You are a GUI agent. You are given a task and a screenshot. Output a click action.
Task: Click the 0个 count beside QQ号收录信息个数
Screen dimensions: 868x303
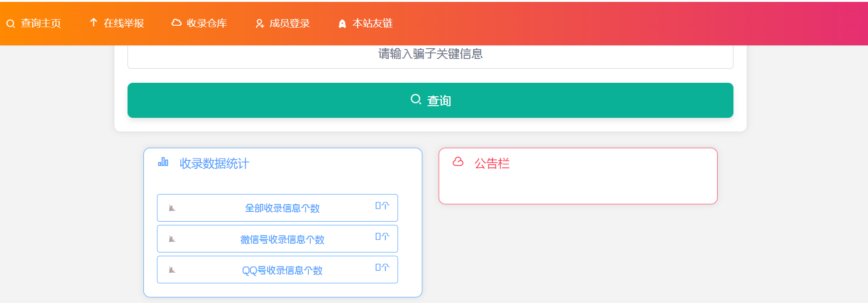click(x=382, y=267)
